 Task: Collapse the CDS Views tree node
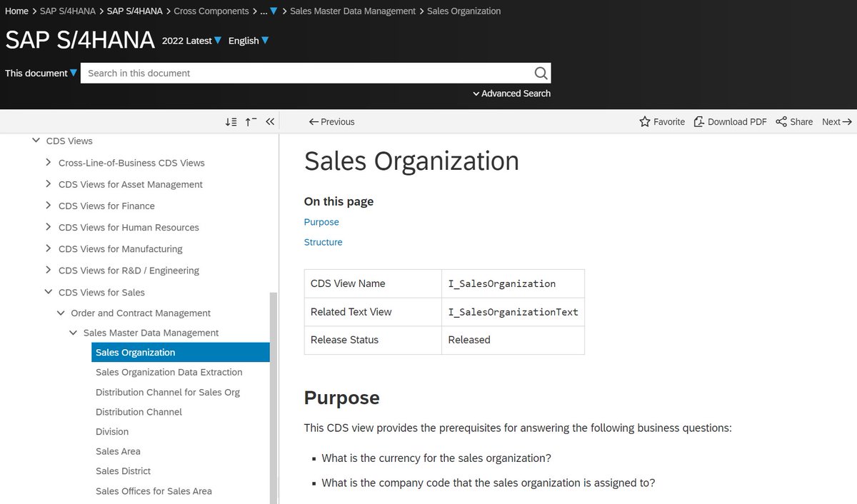coord(36,141)
